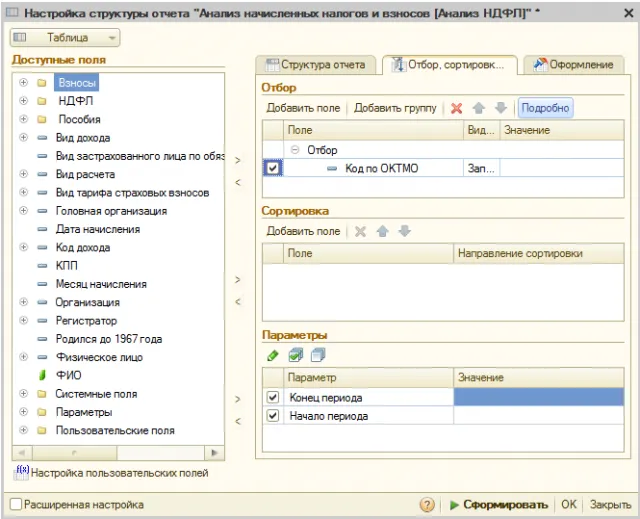Select the Отбор, сортировка tab

450,64
